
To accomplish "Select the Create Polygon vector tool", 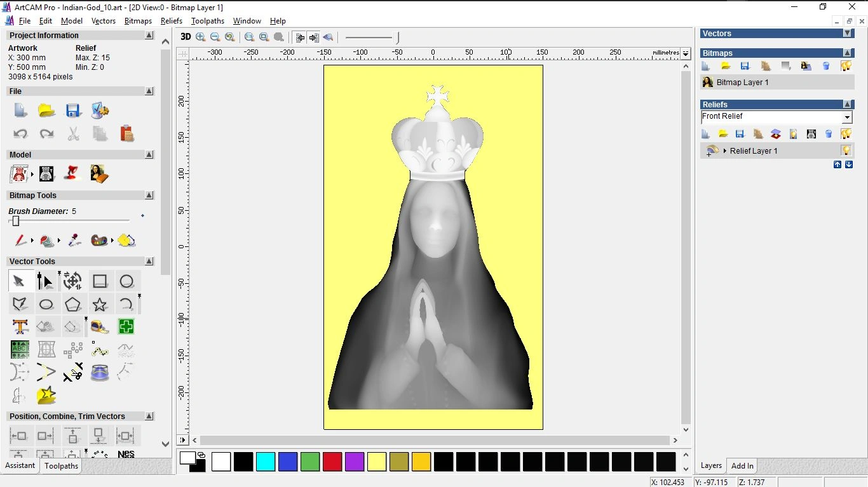I will pyautogui.click(x=72, y=304).
